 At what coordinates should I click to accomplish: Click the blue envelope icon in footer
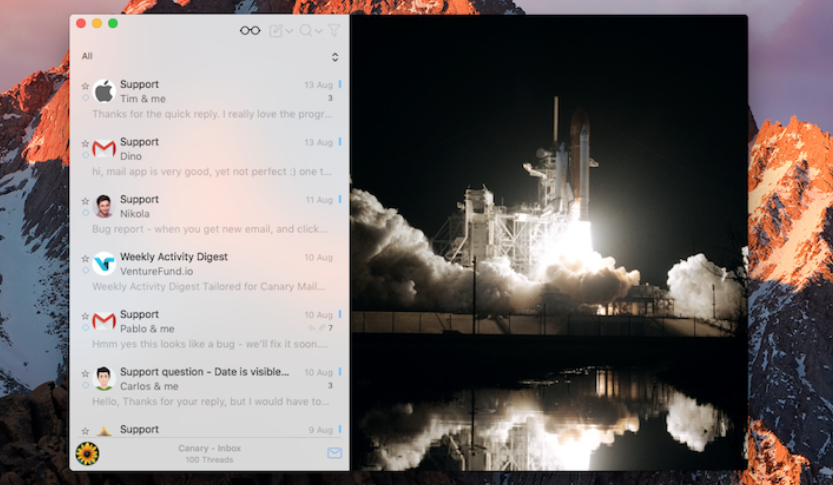334,453
